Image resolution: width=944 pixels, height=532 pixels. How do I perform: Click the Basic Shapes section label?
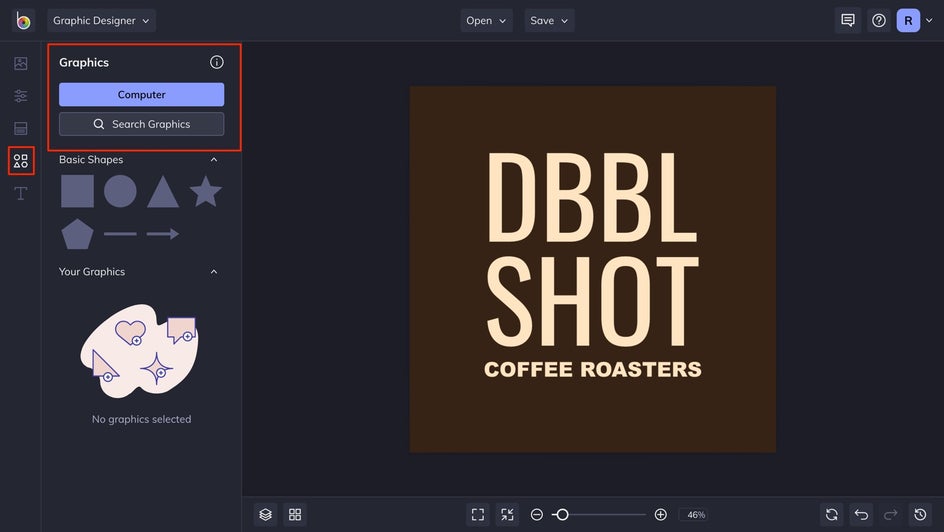[91, 159]
